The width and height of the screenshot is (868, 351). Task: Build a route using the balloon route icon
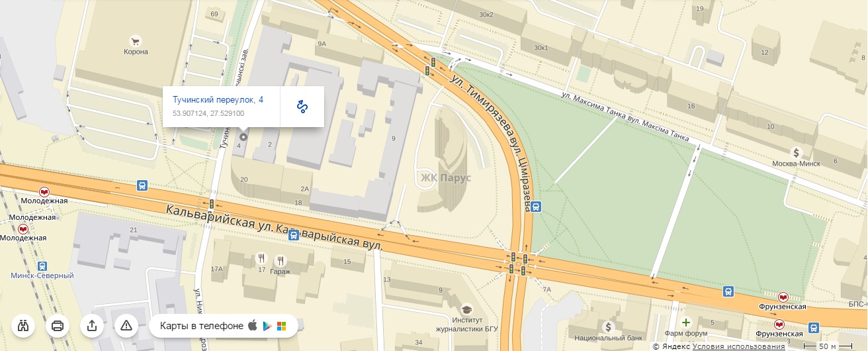point(302,106)
